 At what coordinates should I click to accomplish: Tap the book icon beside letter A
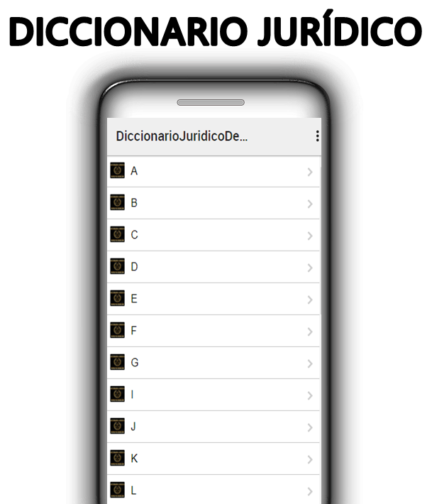click(117, 170)
